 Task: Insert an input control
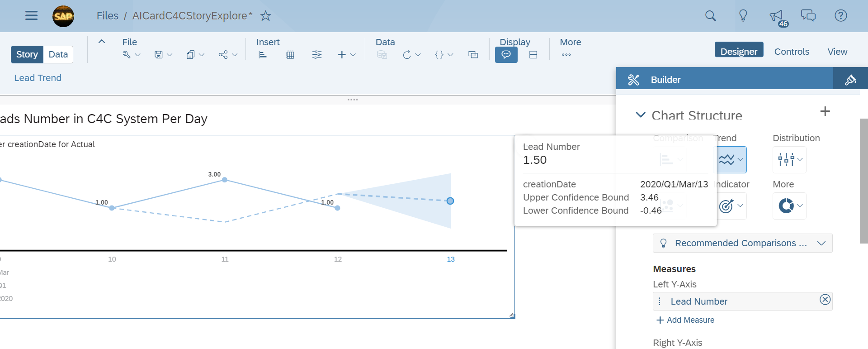[x=317, y=55]
